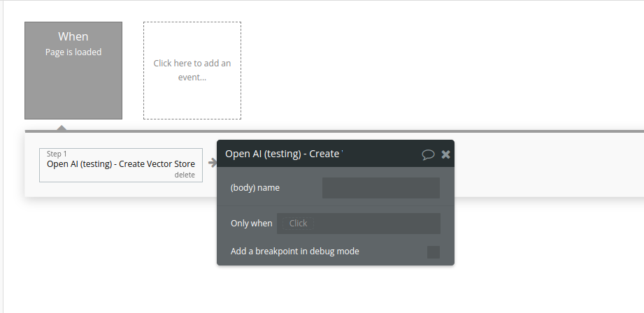Click the arrow icon after Step 1
Image resolution: width=644 pixels, height=313 pixels.
[x=212, y=163]
